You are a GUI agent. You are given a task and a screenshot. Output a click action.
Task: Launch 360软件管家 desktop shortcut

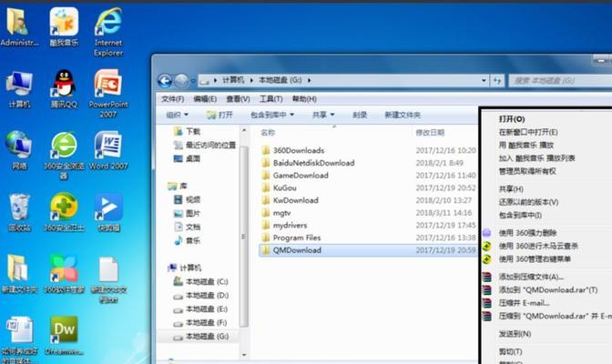[64, 275]
